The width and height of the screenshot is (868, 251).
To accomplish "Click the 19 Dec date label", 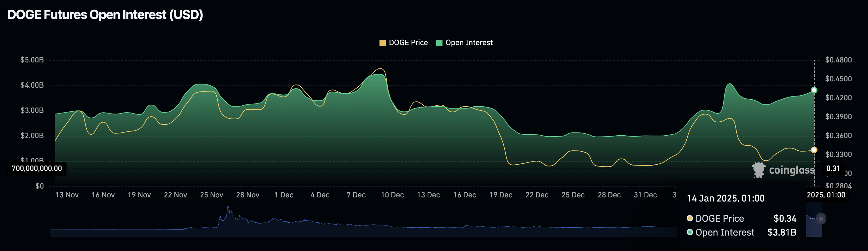I will click(x=501, y=195).
